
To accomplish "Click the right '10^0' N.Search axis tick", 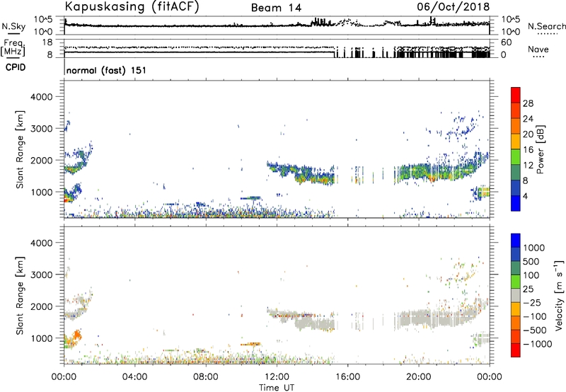I will coord(511,32).
